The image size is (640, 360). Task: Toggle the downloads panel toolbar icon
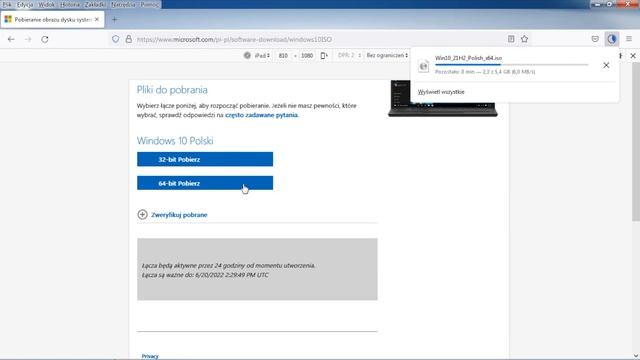click(x=611, y=39)
